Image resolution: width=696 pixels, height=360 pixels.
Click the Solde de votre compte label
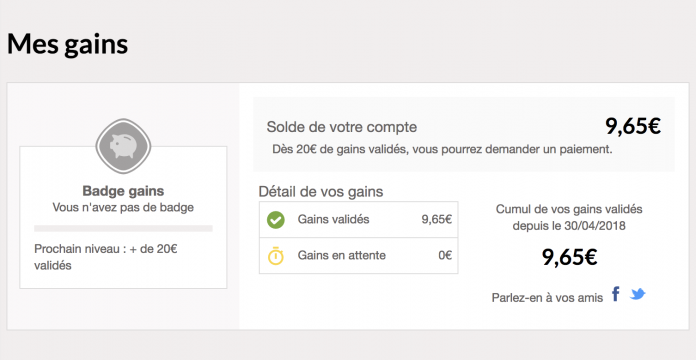click(342, 127)
